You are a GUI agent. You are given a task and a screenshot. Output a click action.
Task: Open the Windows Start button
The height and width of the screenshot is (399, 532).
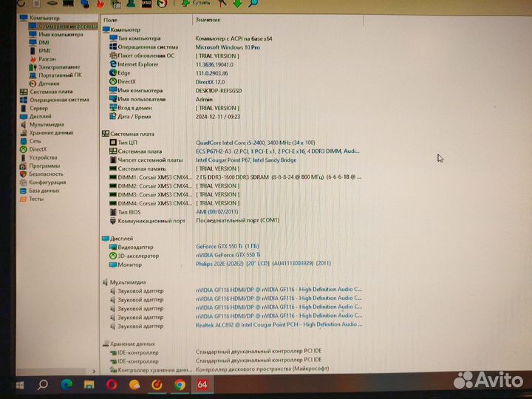[x=19, y=384]
